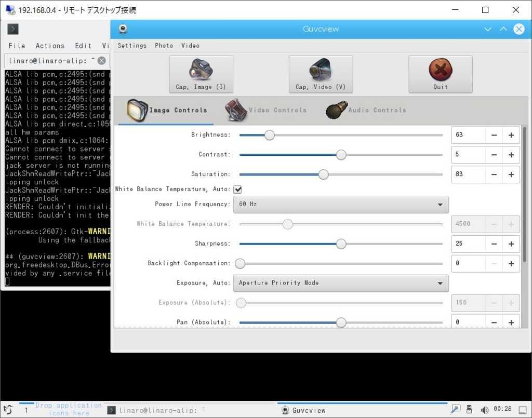The height and width of the screenshot is (418, 532).
Task: Decrease Pan (Absolute) with minus button
Action: pos(494,322)
